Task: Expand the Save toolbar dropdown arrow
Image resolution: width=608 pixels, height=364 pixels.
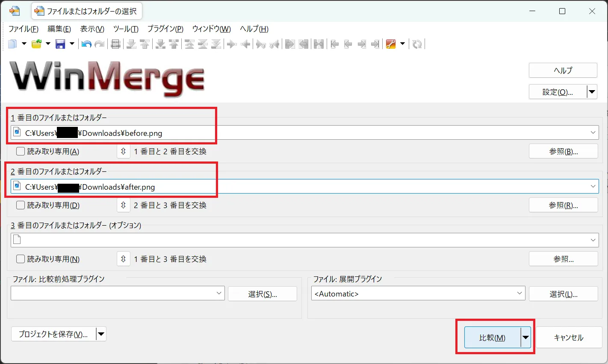Action: click(x=72, y=44)
